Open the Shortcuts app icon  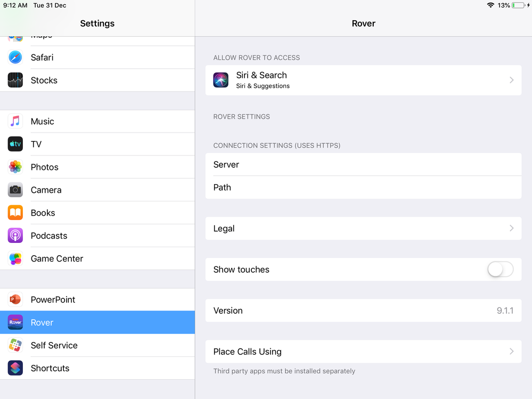point(15,368)
